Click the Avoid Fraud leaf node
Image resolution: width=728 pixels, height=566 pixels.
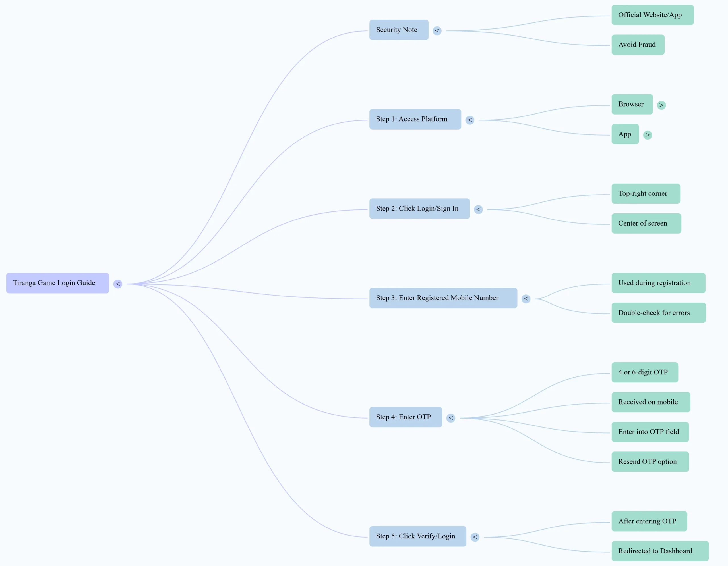coord(638,45)
